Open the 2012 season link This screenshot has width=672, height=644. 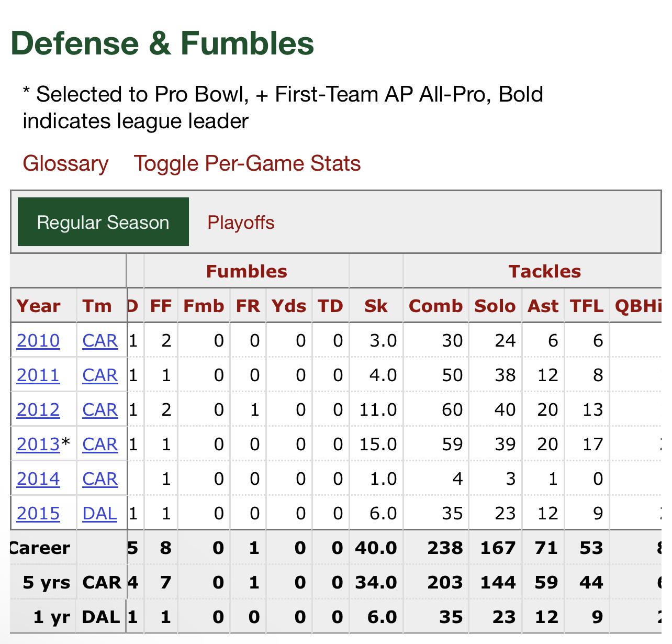(38, 410)
